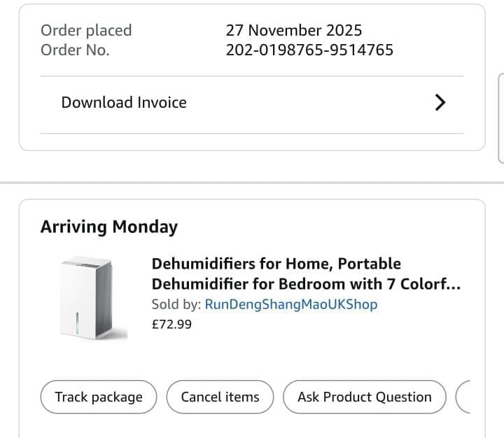Screen dimensions: 504x438
Task: Click the Sold by label text
Action: [176, 304]
